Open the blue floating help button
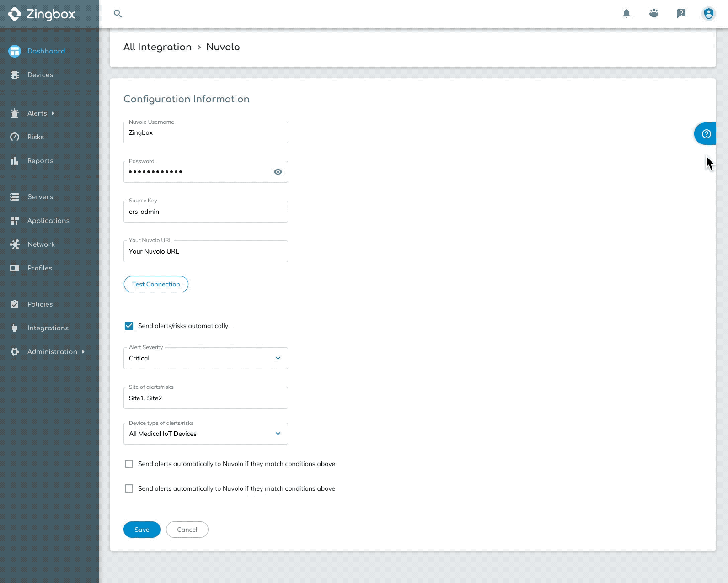The image size is (728, 583). click(706, 134)
